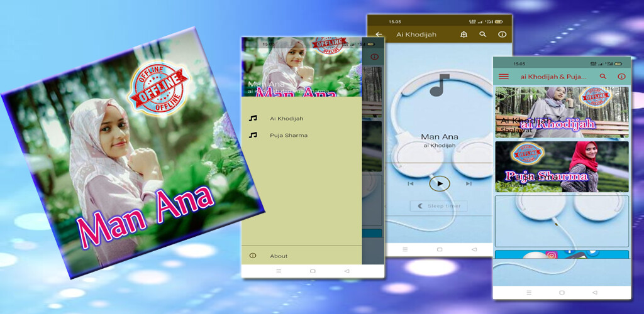The image size is (644, 314).
Task: Click 'ai Khodijah' artist text under title
Action: pos(440,146)
